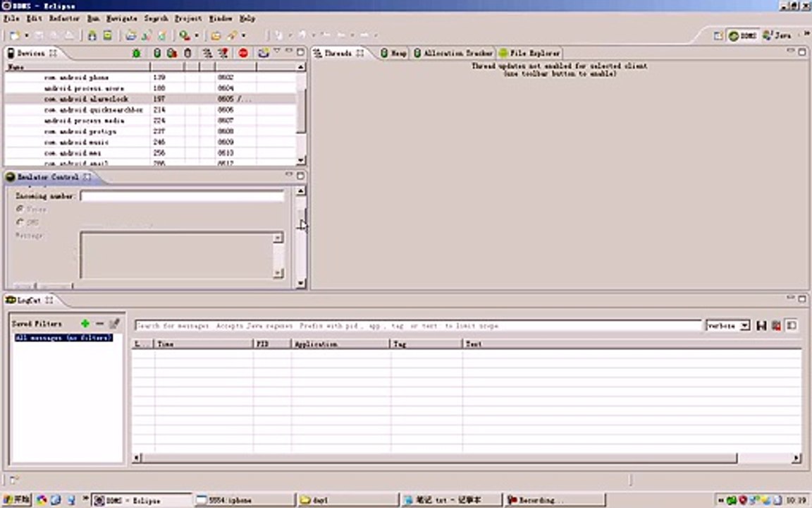Click the Screen Capture camera icon

pyautogui.click(x=263, y=54)
